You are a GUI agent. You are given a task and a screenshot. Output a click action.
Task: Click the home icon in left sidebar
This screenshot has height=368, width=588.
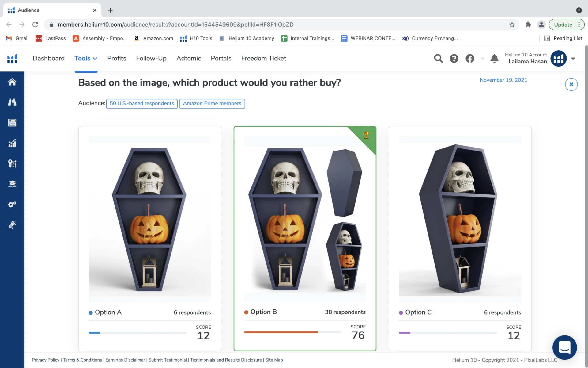click(x=12, y=82)
